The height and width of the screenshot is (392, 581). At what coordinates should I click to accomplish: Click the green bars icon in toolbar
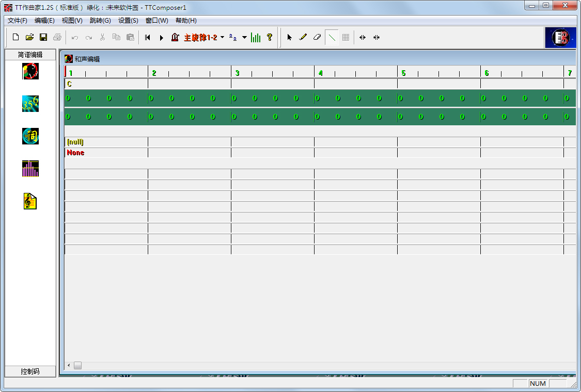pyautogui.click(x=256, y=37)
